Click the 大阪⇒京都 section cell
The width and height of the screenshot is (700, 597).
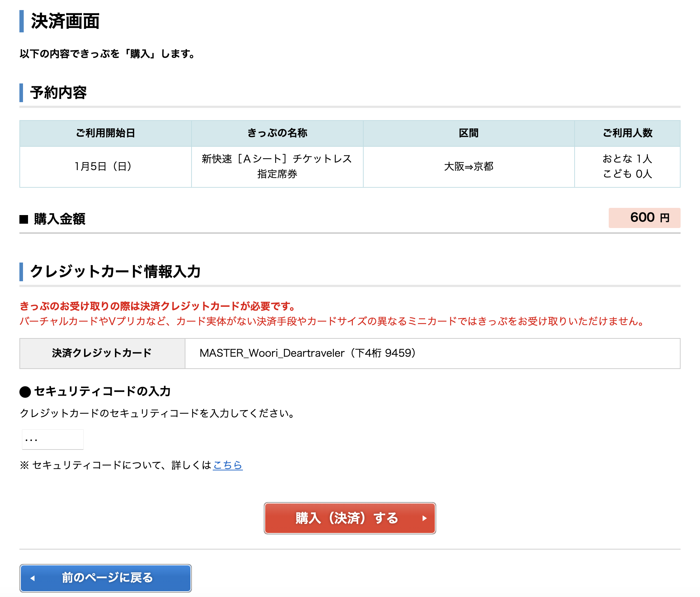pos(469,167)
